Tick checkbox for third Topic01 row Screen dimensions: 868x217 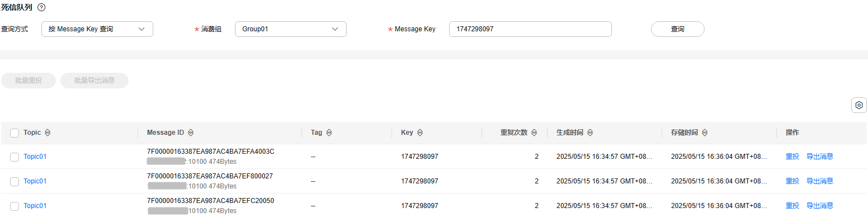15,206
